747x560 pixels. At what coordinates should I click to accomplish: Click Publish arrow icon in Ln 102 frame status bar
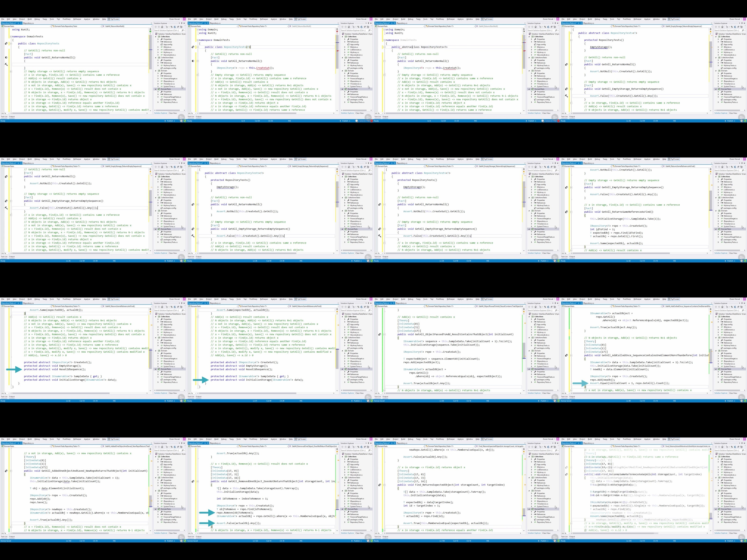pos(165,541)
